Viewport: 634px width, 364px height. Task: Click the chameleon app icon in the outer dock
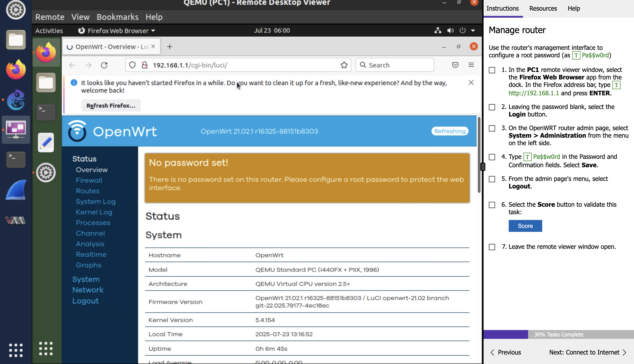tap(16, 100)
